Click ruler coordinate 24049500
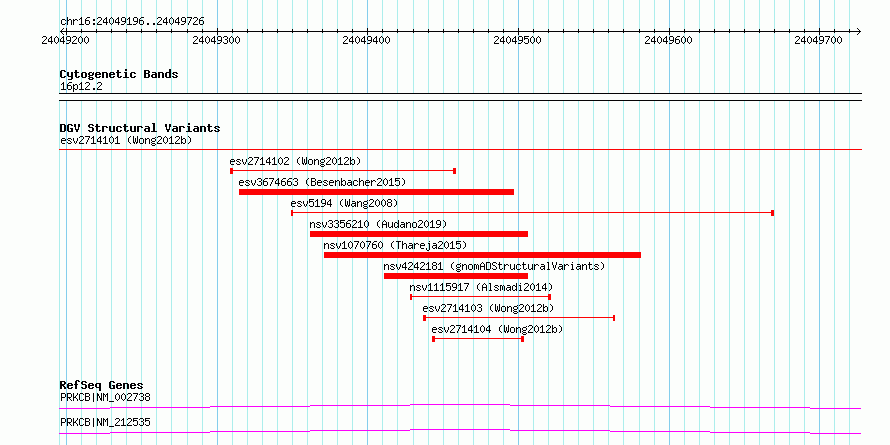890x445 pixels. coord(518,40)
